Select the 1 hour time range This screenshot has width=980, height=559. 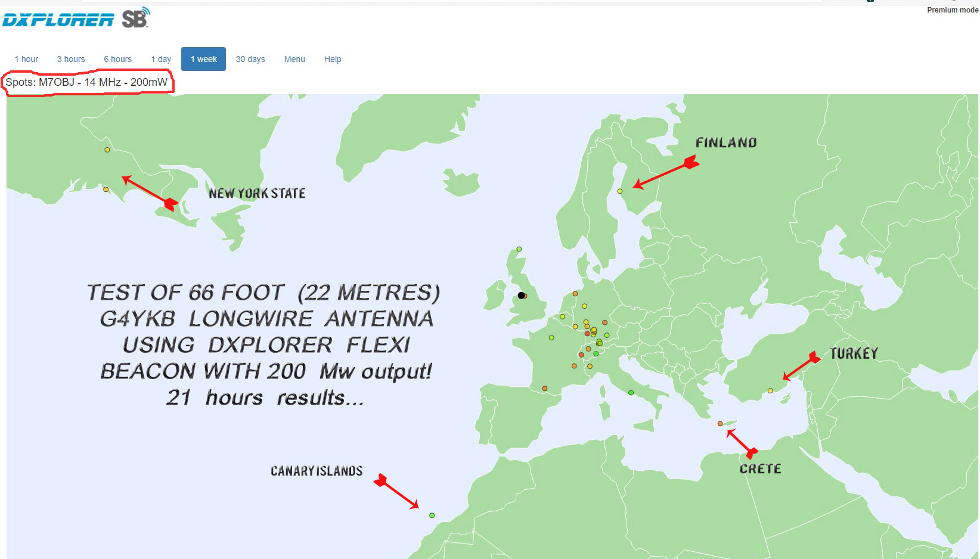click(x=26, y=59)
